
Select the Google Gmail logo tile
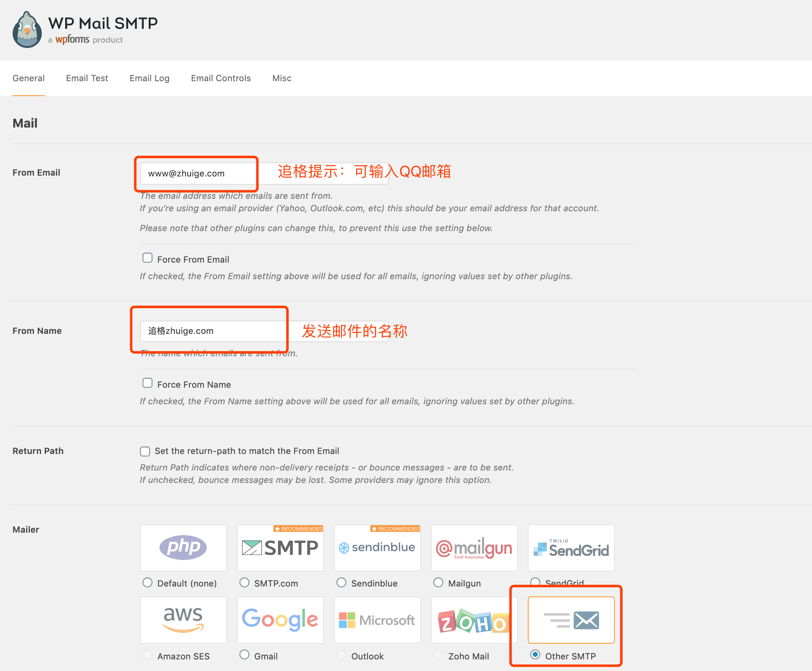click(280, 620)
